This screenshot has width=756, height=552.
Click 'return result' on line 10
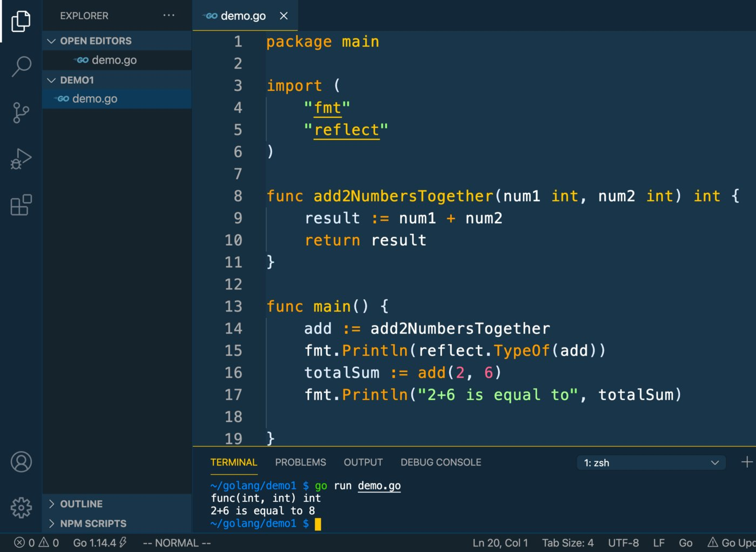pyautogui.click(x=366, y=240)
